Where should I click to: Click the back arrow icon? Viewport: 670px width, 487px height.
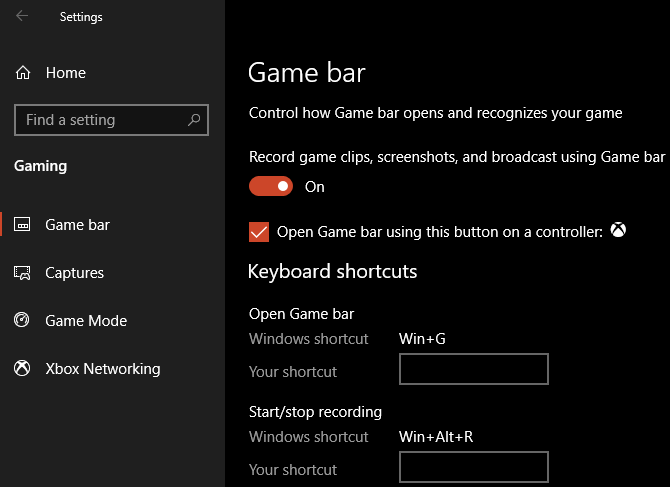coord(22,16)
